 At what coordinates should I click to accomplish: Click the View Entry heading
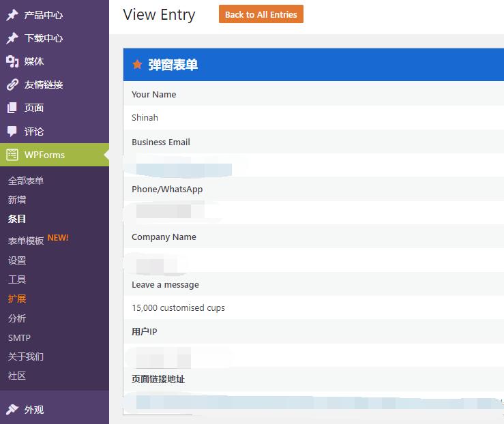point(159,15)
